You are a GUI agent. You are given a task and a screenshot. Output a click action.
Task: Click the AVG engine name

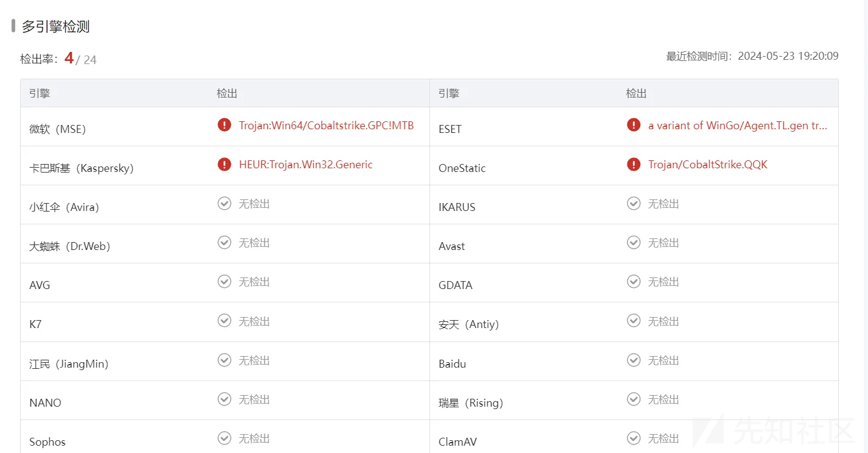(x=40, y=285)
